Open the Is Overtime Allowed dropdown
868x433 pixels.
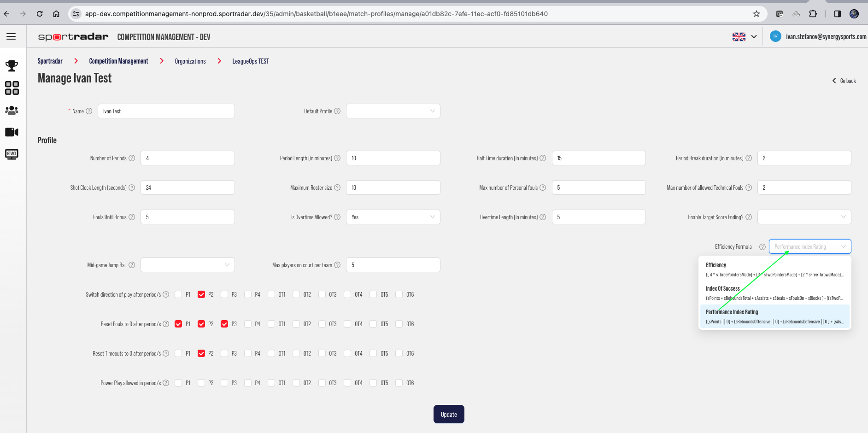click(x=393, y=217)
